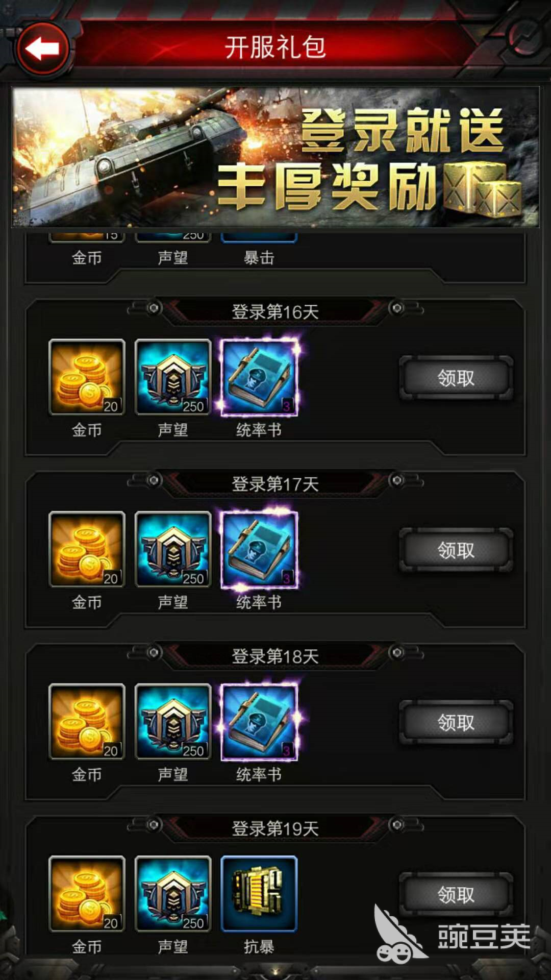
Task: Claim the Day 18 login reward
Action: click(x=456, y=723)
